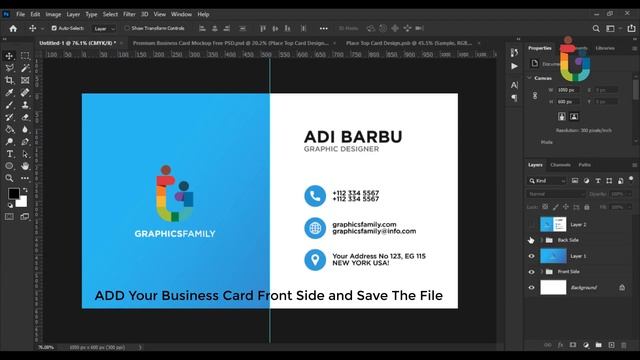Select the Crop tool
This screenshot has height=360, width=640.
pos(9,80)
